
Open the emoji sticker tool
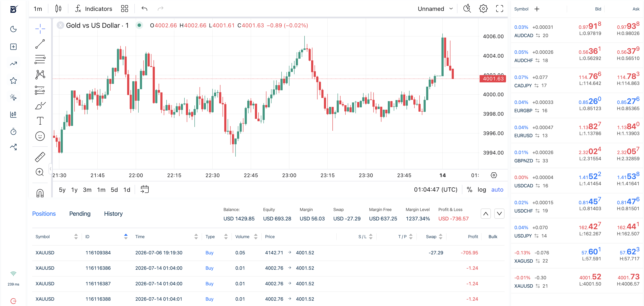40,136
